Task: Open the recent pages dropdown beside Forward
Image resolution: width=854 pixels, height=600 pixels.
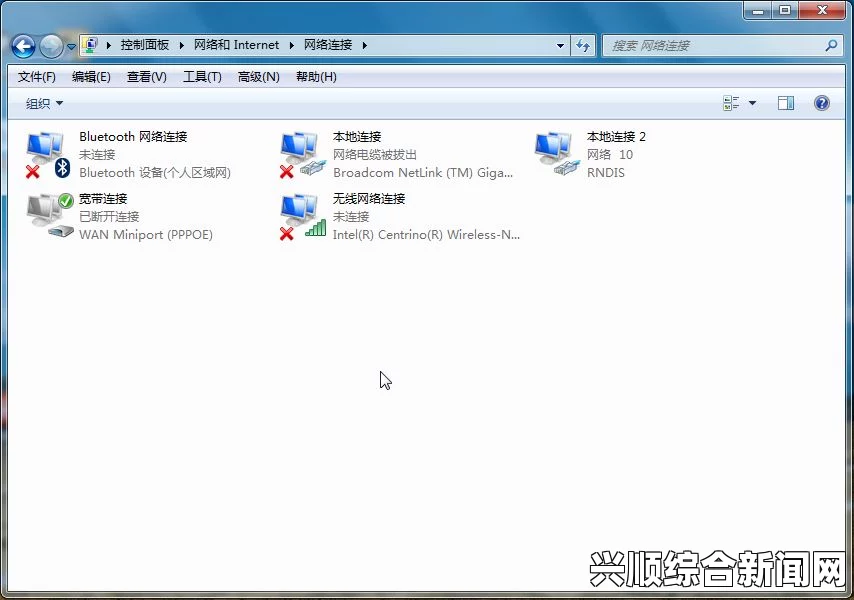Action: (71, 47)
